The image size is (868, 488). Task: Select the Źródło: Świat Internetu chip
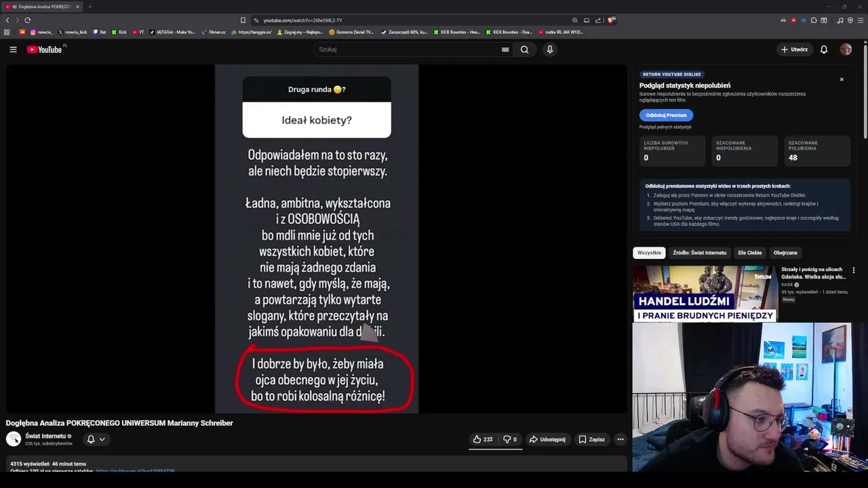click(699, 253)
